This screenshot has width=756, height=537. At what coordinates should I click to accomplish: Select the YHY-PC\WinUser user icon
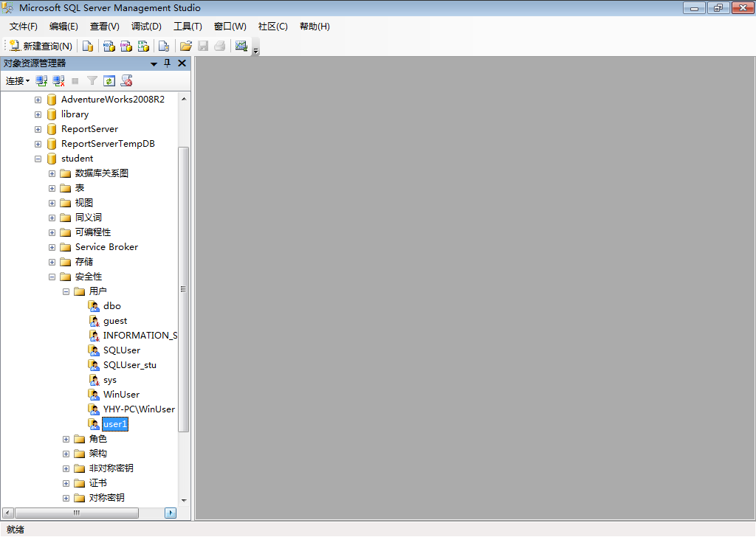94,409
